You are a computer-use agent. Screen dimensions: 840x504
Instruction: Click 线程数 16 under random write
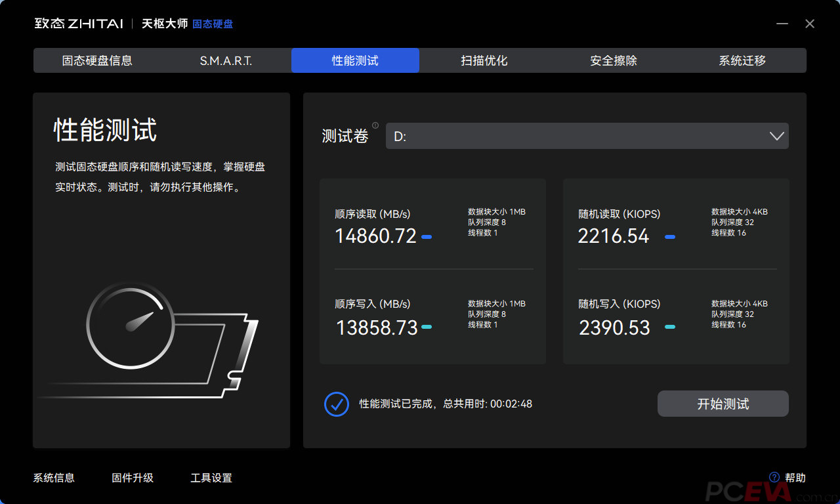729,325
